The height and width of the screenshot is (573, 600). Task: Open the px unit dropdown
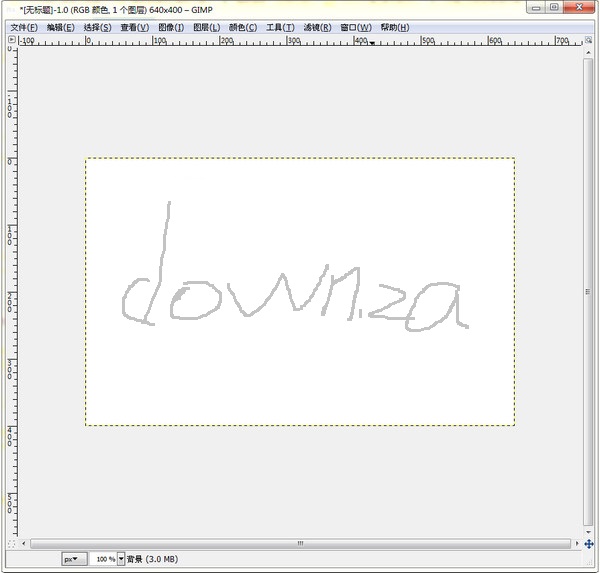click(x=74, y=560)
